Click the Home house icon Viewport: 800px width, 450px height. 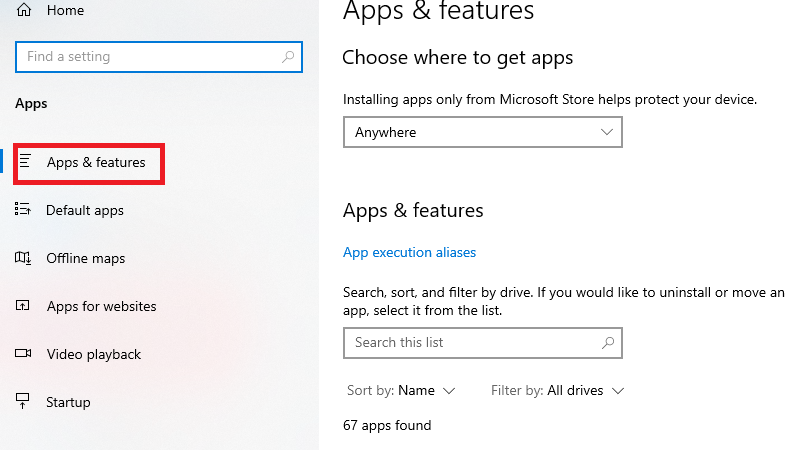(24, 10)
